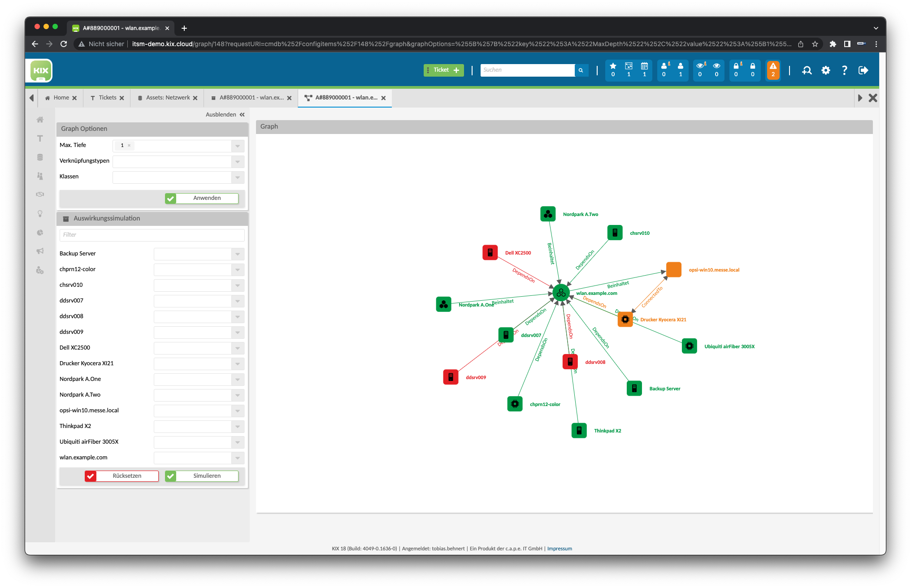Select the wlan.example.com center graph node
Image resolution: width=911 pixels, height=588 pixels.
pyautogui.click(x=561, y=293)
